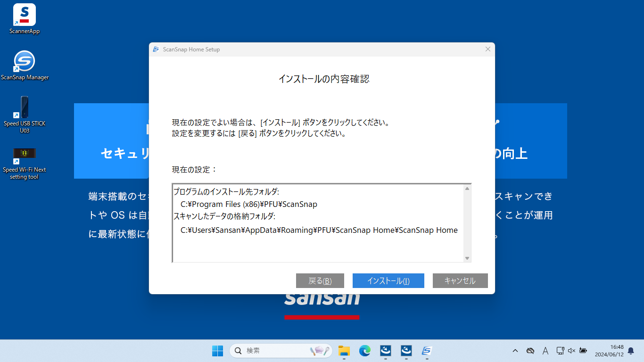Open the ScannerApp desktop shortcut
The image size is (644, 362).
point(25,19)
